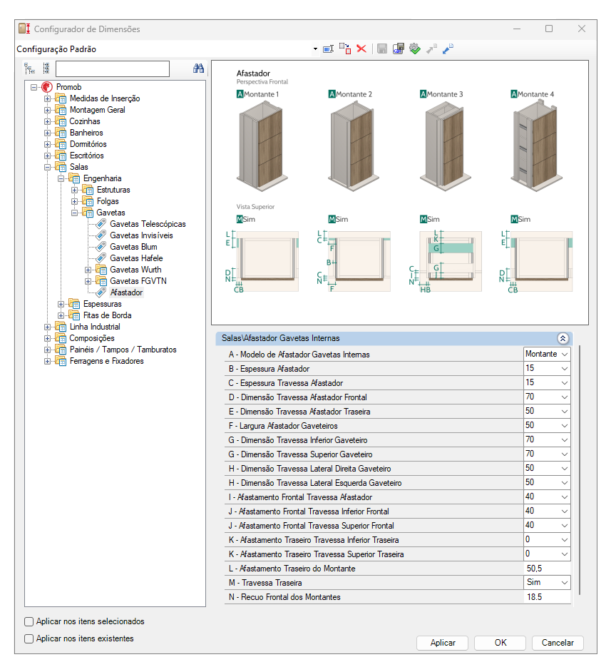Click the Aplicar button
This screenshot has width=616, height=672.
pyautogui.click(x=443, y=643)
